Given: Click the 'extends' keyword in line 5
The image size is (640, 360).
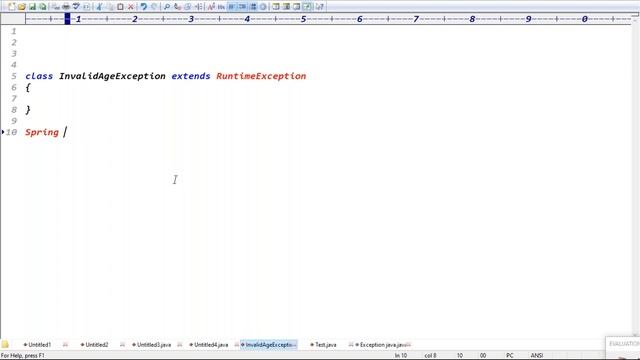Looking at the screenshot, I should tap(191, 76).
